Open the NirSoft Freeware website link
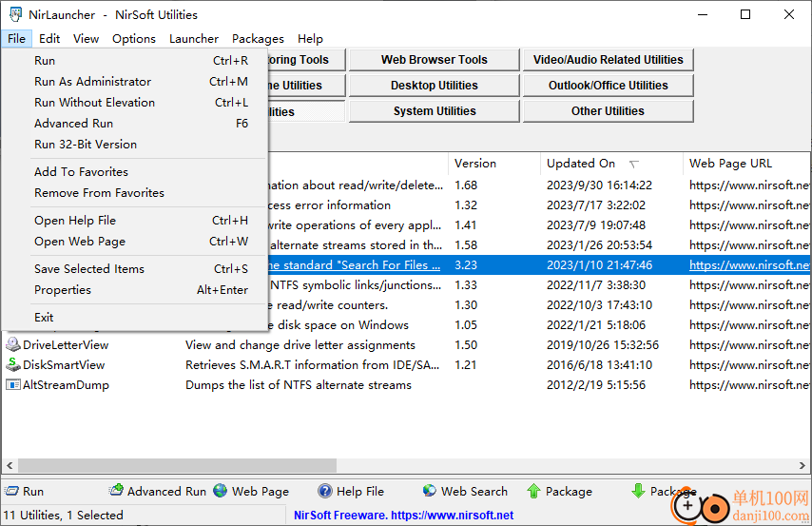812x526 pixels. [403, 516]
